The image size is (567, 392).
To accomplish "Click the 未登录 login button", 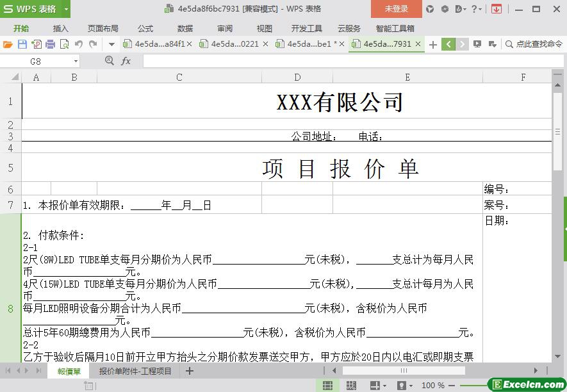I will 396,9.
